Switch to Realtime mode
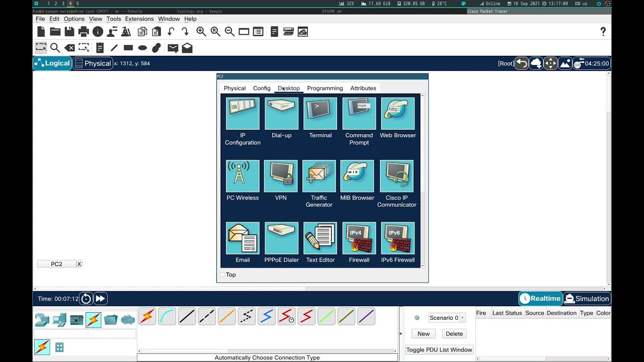 tap(540, 299)
